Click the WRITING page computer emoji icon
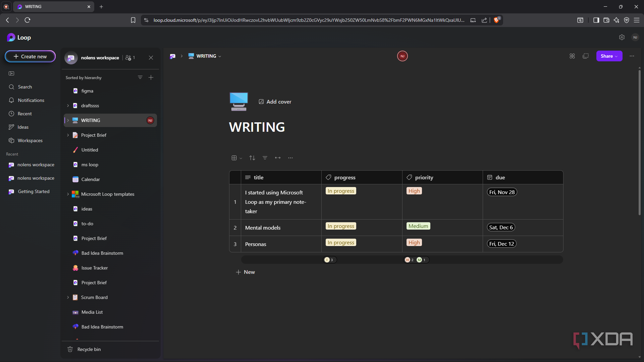Screen dimensions: 644x362 (x=239, y=102)
